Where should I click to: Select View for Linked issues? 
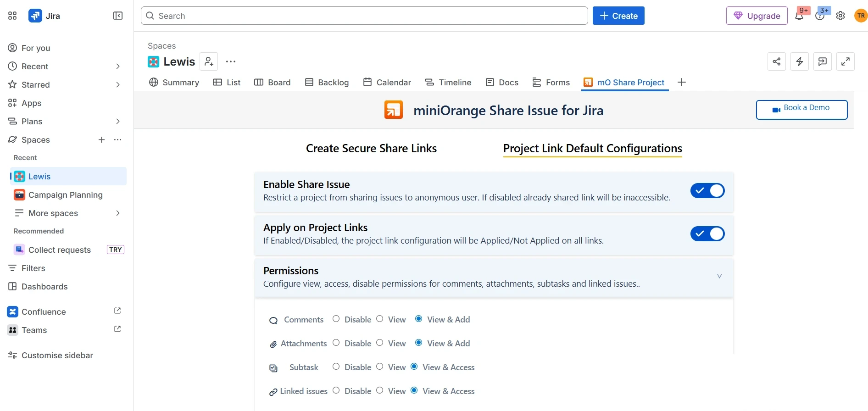(x=380, y=390)
